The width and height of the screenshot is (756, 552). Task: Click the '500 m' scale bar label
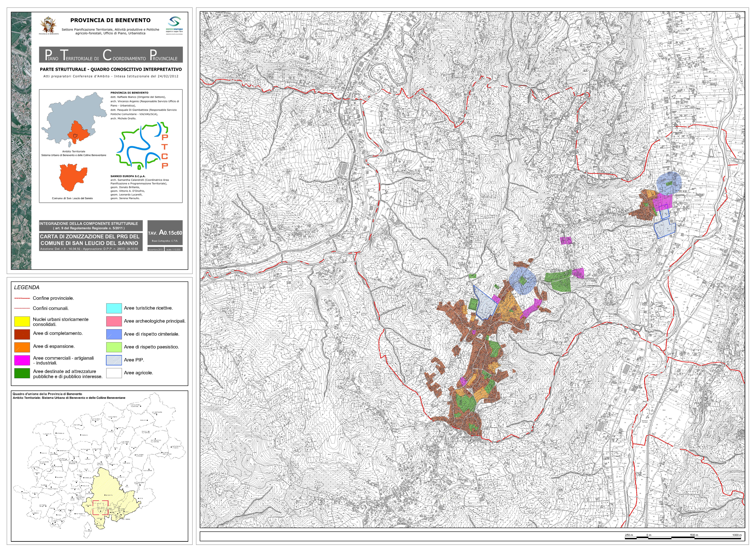[x=694, y=535]
